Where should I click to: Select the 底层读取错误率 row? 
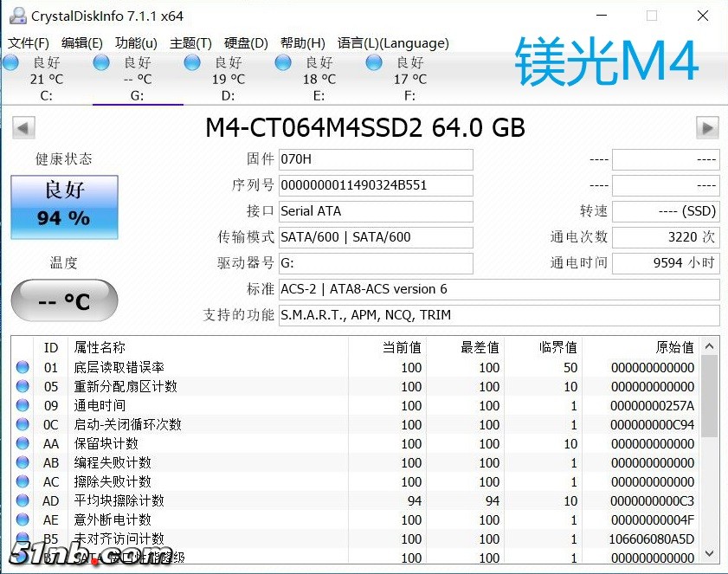[x=356, y=367]
